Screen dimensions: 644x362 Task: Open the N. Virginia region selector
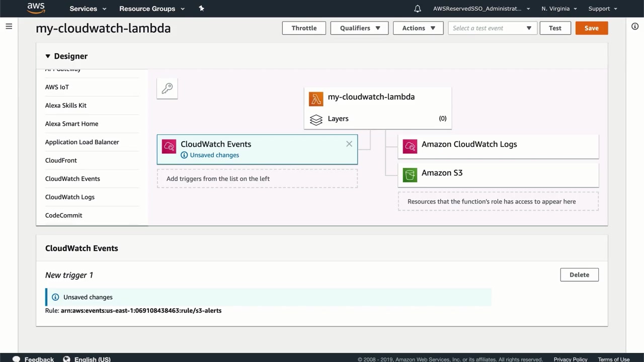[x=559, y=9]
